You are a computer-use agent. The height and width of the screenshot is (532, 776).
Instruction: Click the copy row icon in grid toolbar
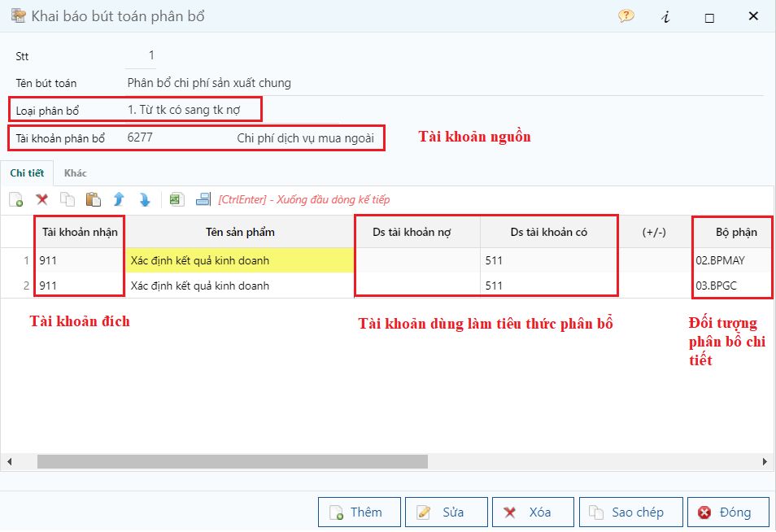coord(68,199)
